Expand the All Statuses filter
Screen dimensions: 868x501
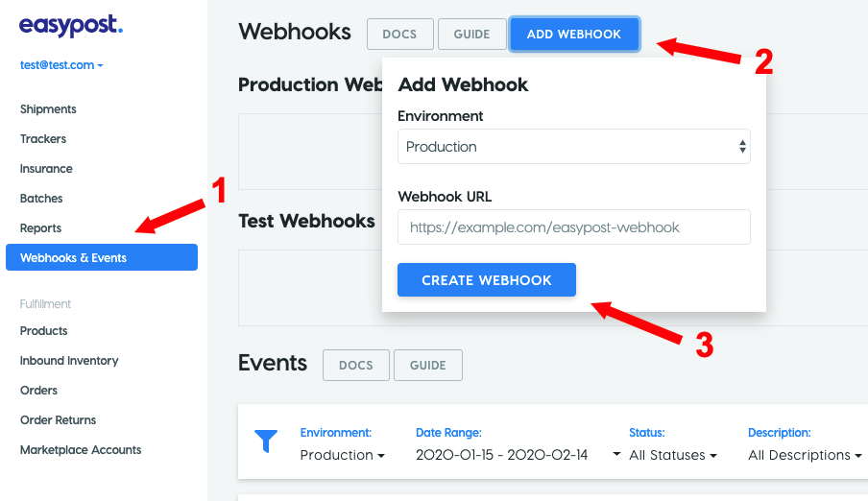672,455
